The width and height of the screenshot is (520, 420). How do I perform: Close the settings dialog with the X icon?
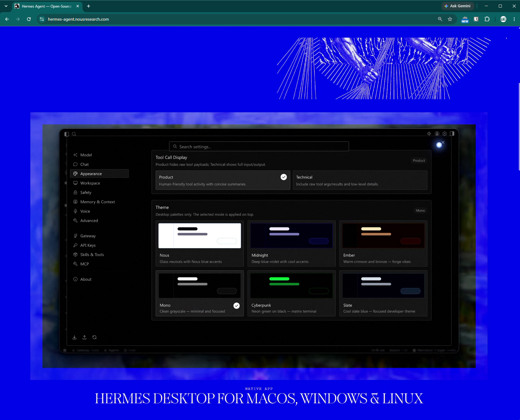[x=443, y=142]
